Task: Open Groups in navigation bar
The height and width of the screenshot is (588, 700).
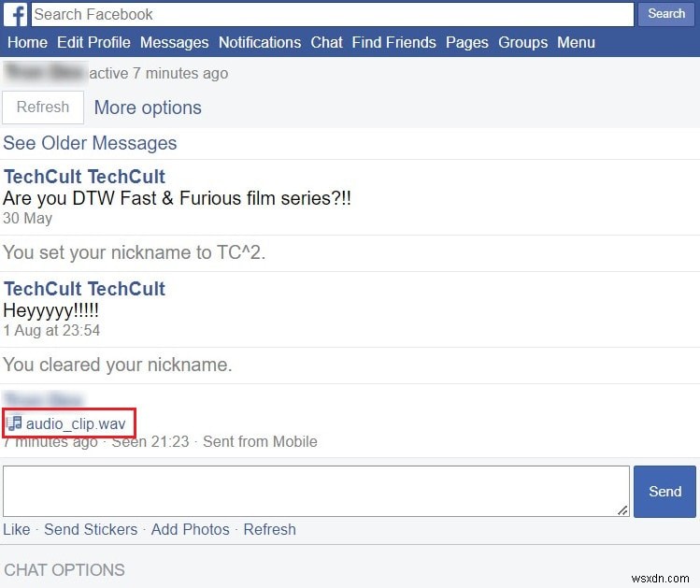Action: [522, 42]
